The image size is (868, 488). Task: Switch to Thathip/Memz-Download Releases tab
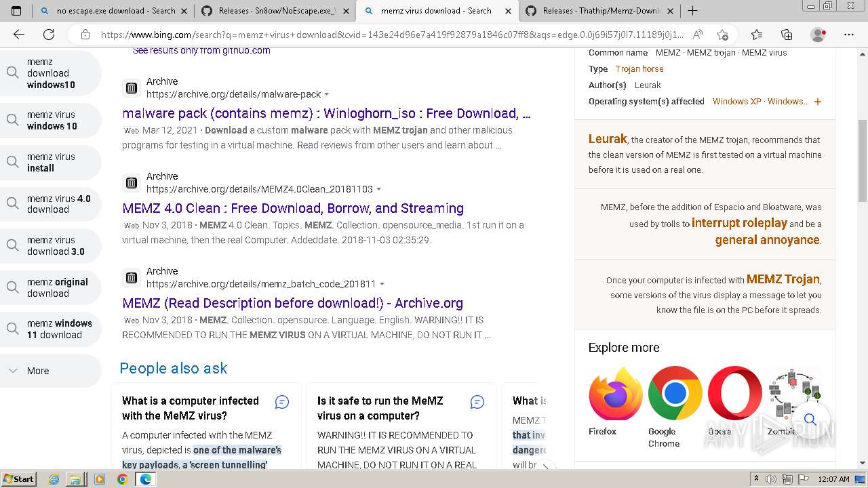coord(601,11)
